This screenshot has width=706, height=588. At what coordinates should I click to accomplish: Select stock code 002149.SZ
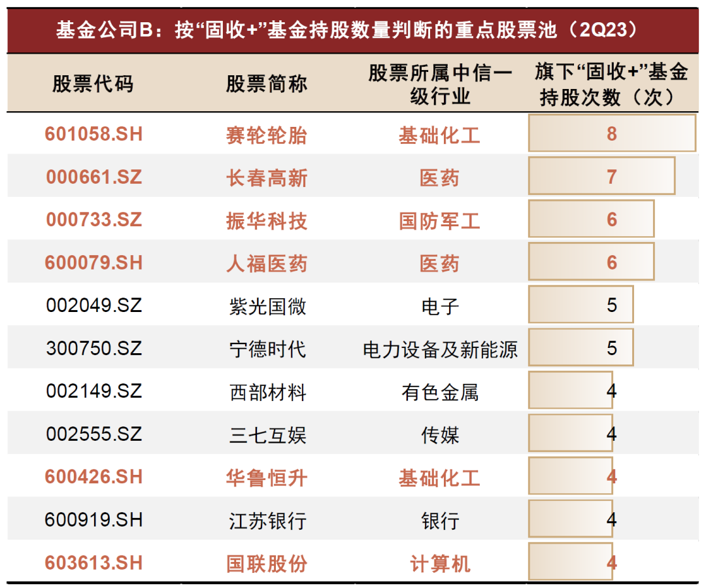pos(93,390)
